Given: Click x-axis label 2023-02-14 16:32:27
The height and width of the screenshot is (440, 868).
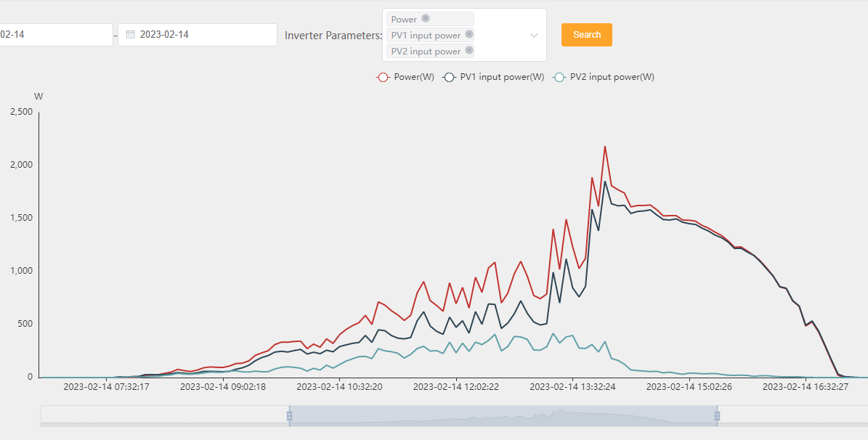Looking at the screenshot, I should click(806, 388).
